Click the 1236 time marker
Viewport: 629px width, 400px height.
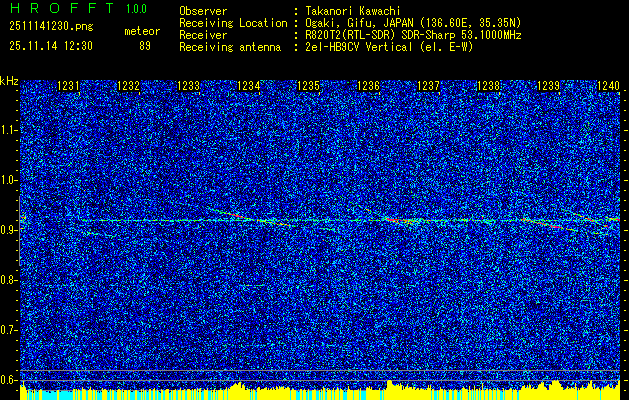pyautogui.click(x=368, y=86)
